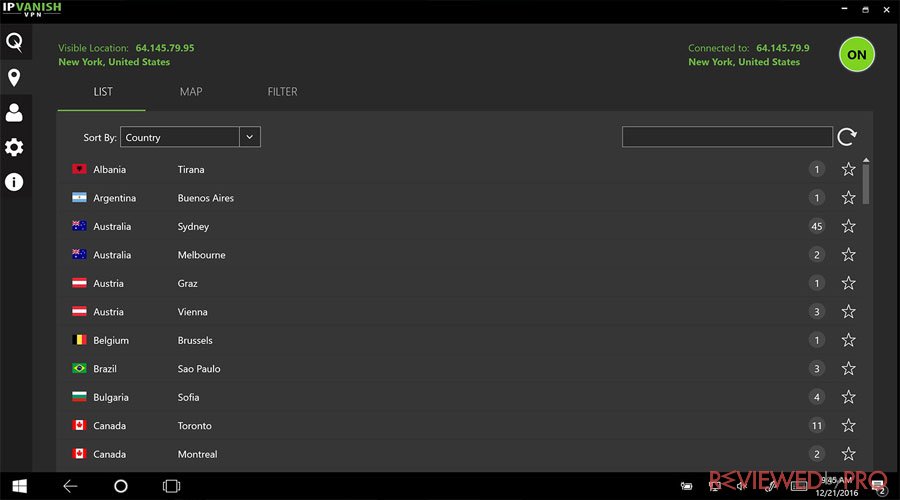This screenshot has height=500, width=900.
Task: Open the Sort By dropdown arrow
Action: coord(250,137)
